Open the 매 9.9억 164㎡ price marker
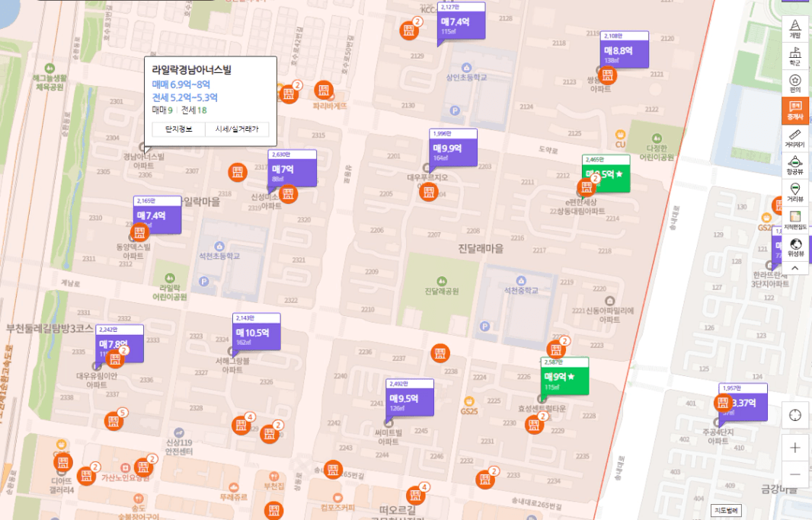812x520 pixels. (452, 149)
